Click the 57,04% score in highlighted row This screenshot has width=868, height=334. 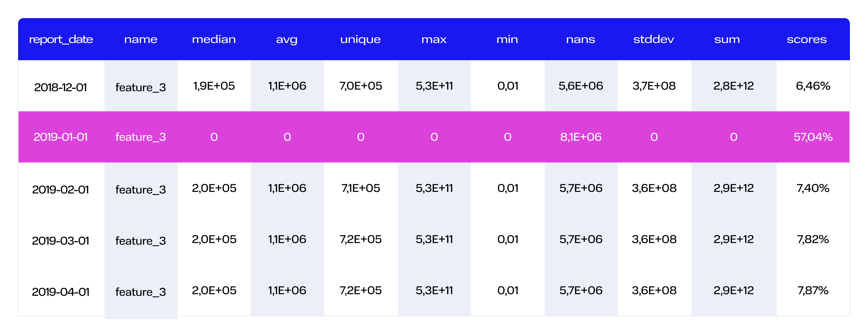tap(813, 137)
